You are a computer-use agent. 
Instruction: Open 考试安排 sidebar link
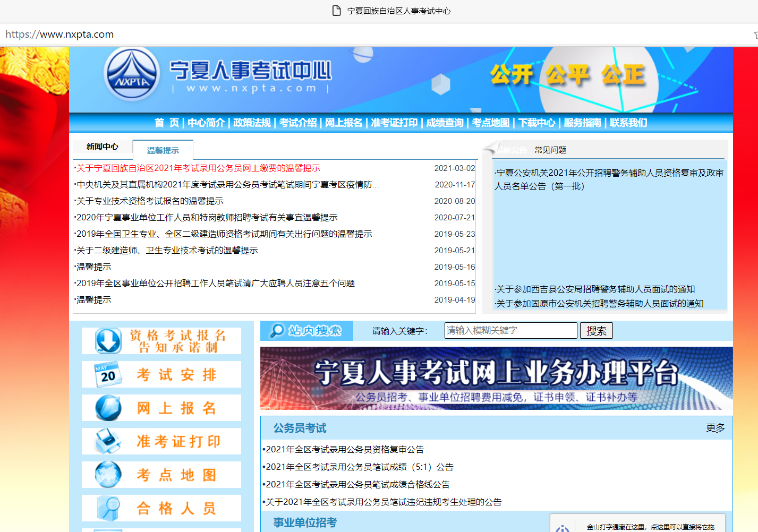pos(161,374)
